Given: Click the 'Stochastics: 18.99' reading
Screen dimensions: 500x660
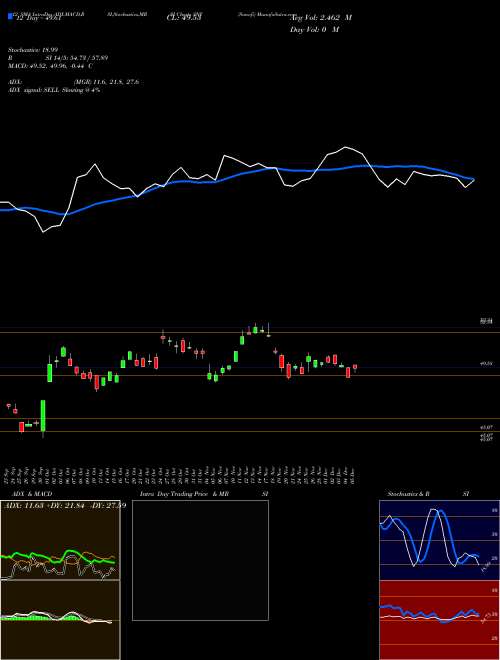Looking at the screenshot, I should (x=33, y=50).
